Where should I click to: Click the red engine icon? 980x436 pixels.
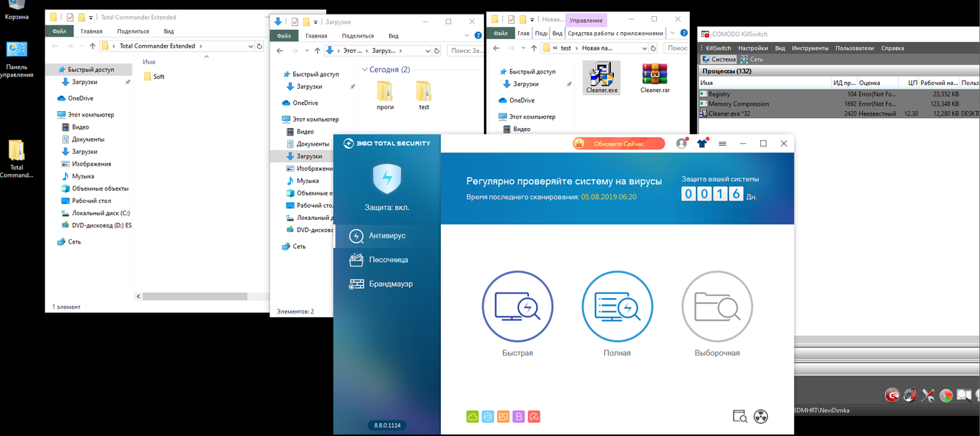(534, 416)
